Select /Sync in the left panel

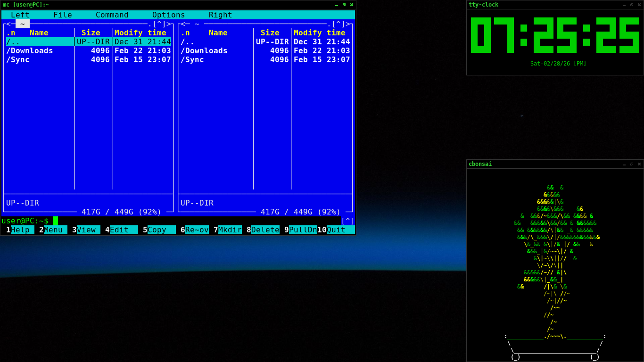pyautogui.click(x=89, y=60)
